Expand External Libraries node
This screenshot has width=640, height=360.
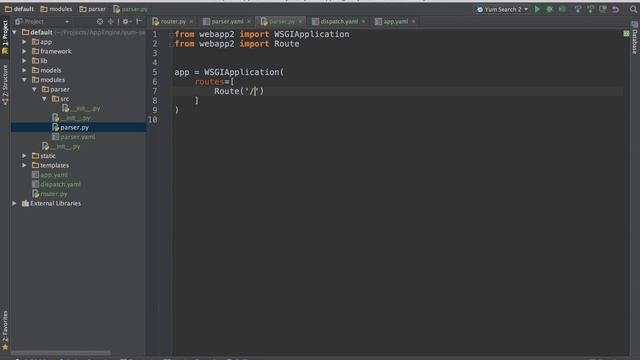pos(15,203)
